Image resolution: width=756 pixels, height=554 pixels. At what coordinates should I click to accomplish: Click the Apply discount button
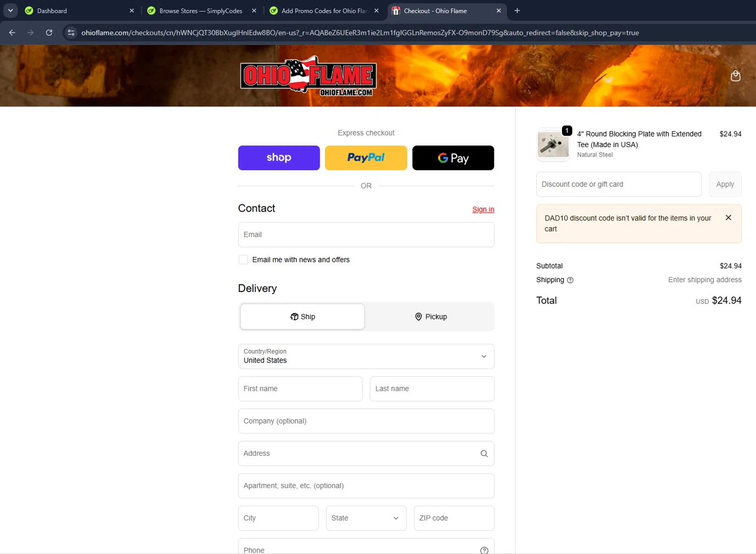[x=725, y=184]
